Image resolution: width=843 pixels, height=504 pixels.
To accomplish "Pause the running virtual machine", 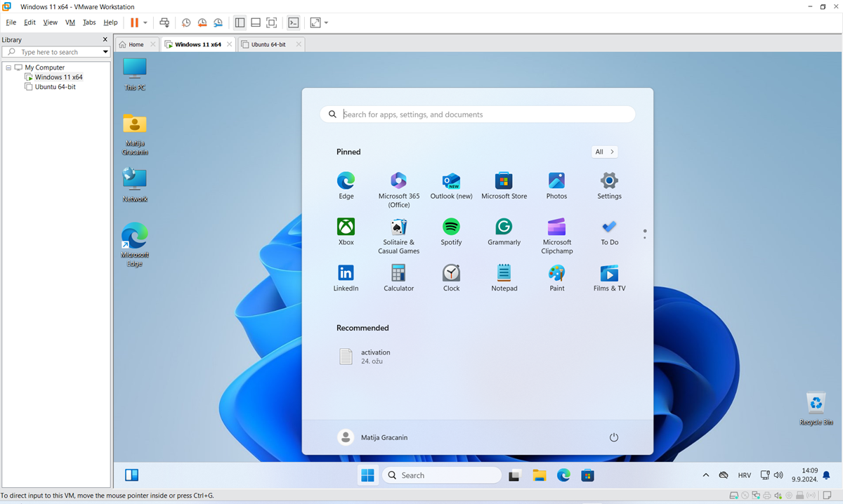I will (x=134, y=22).
